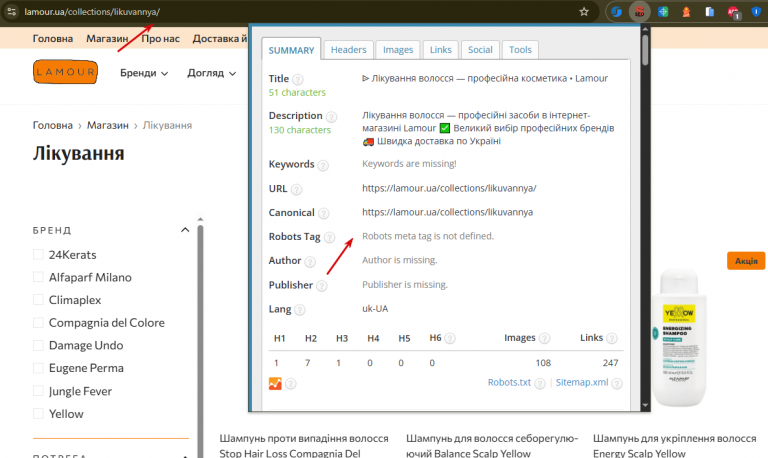Open Про нас page link
768x458 pixels.
[160, 38]
